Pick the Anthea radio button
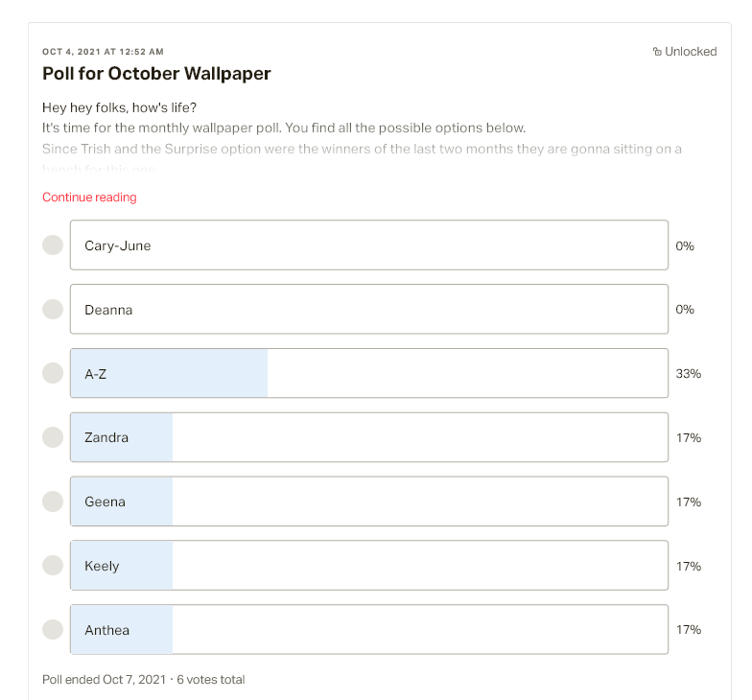This screenshot has height=700, width=752. 53,629
